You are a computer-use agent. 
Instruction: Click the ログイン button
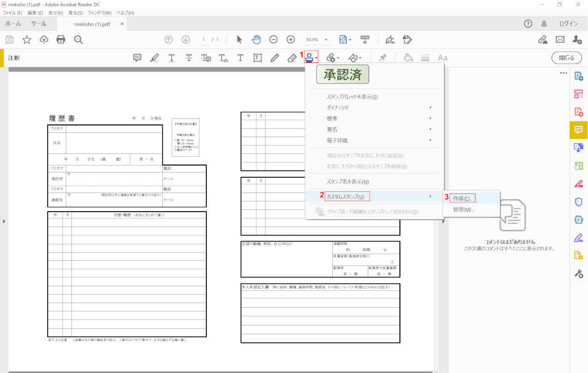click(568, 24)
